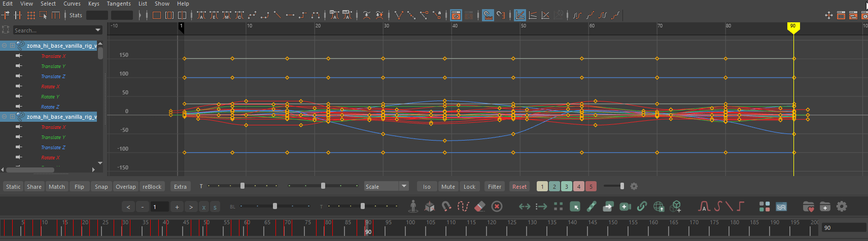Click the animBot eraser icon
Screen dimensions: 868x241
point(480,206)
